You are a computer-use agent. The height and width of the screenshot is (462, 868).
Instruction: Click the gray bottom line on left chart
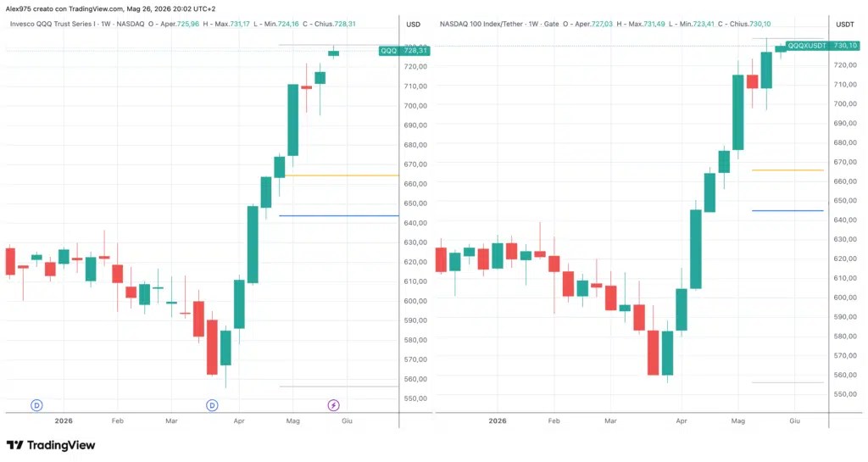click(339, 387)
